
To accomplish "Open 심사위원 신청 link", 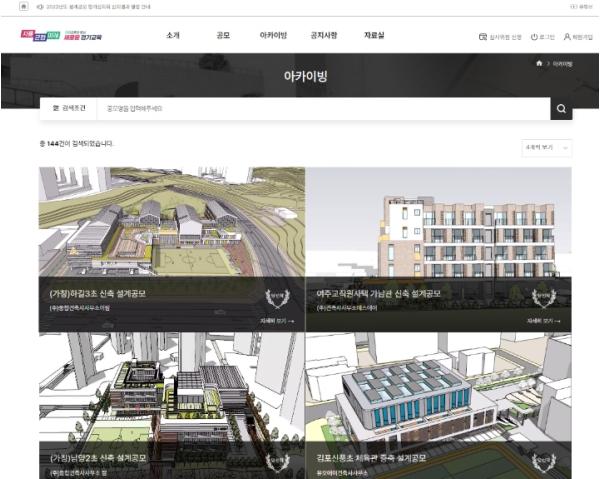I will pyautogui.click(x=501, y=36).
